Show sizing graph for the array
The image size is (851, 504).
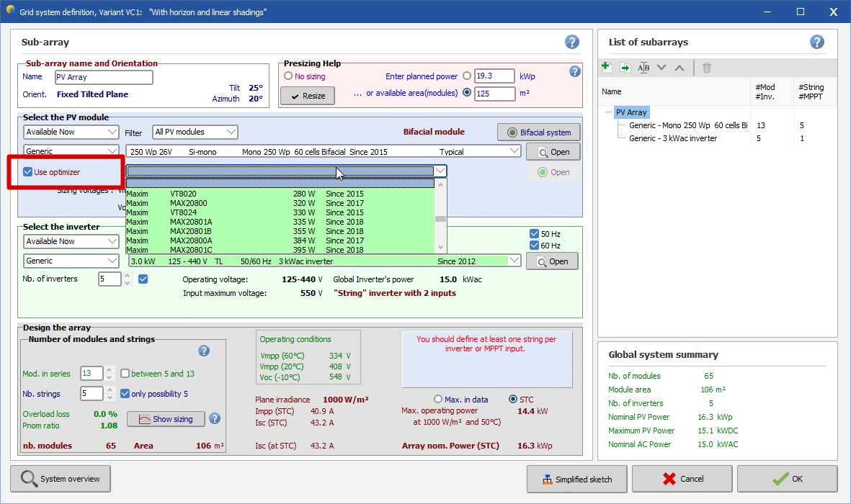[x=166, y=419]
